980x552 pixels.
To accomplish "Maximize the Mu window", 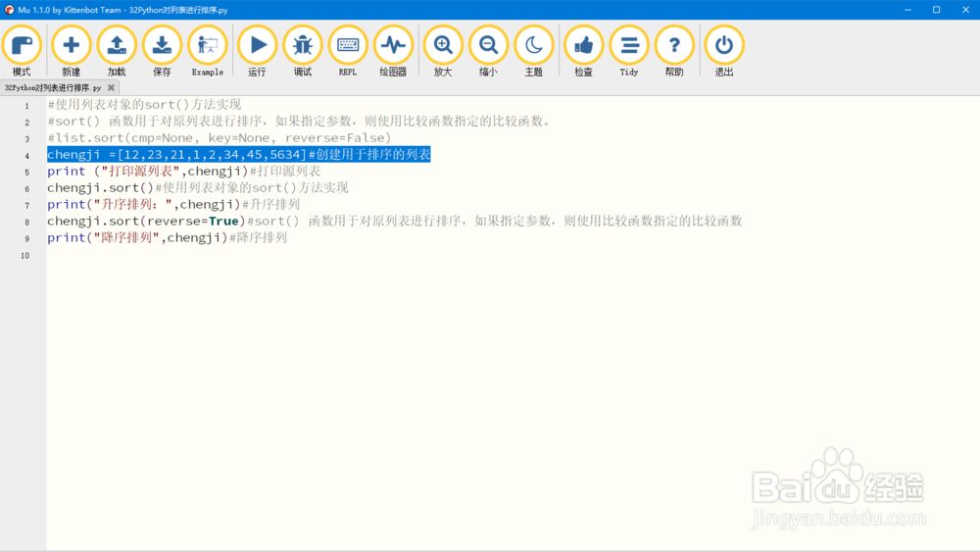I will (936, 10).
